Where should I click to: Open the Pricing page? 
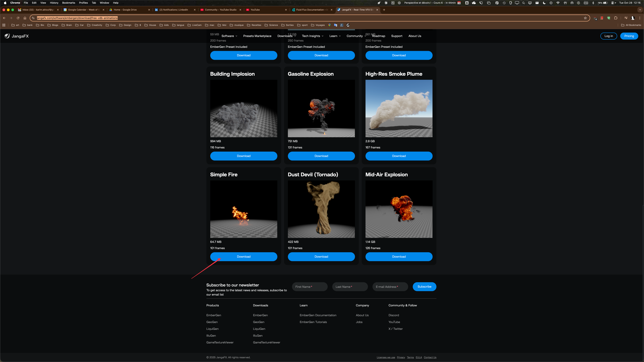(629, 36)
